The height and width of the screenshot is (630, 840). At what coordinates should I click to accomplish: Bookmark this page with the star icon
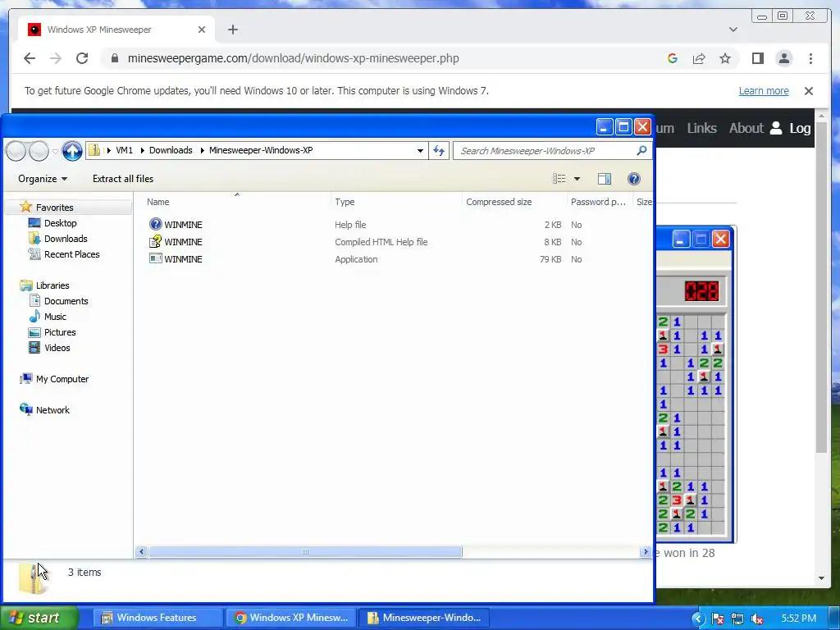(725, 58)
